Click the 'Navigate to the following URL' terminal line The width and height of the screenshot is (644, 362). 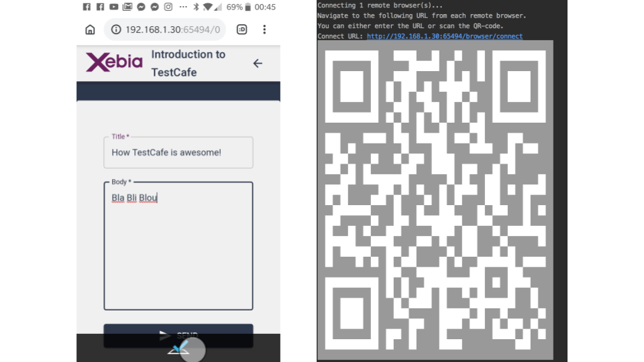421,15
